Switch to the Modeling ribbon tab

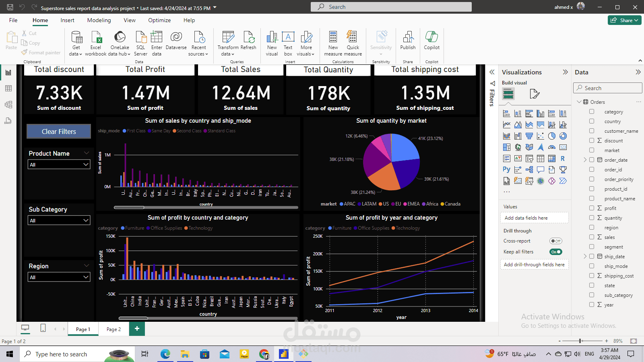click(x=99, y=20)
